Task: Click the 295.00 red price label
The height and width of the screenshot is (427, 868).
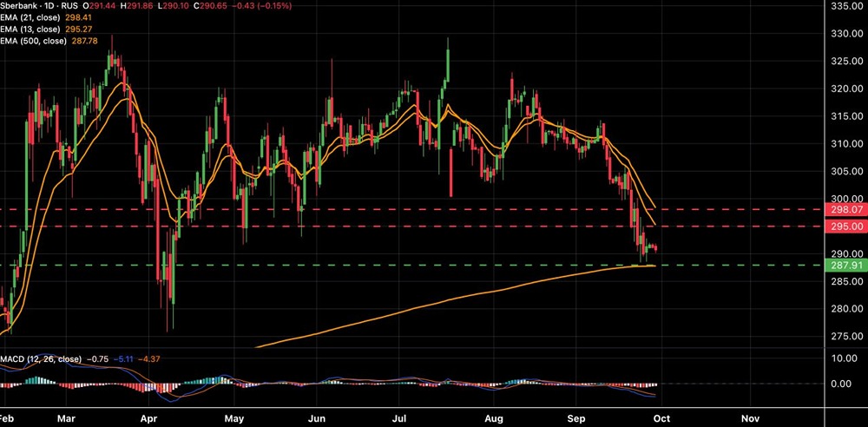Action: (847, 227)
